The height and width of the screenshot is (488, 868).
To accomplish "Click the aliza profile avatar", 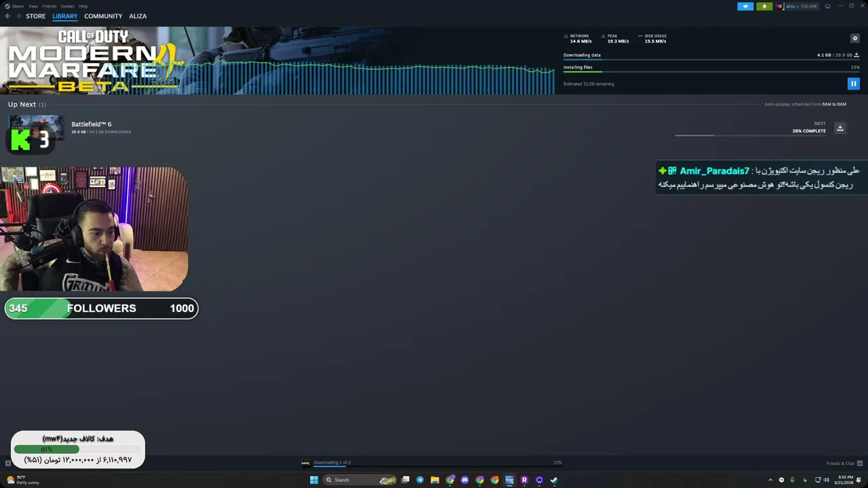I will tap(780, 6).
